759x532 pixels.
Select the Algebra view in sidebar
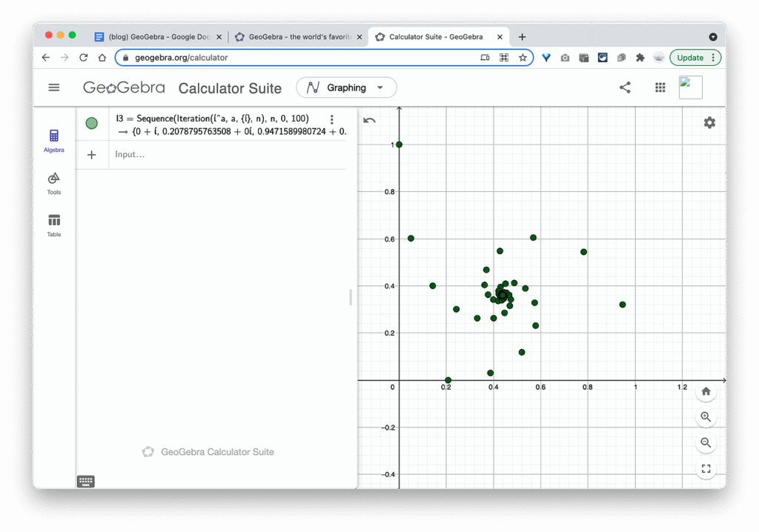pyautogui.click(x=53, y=140)
